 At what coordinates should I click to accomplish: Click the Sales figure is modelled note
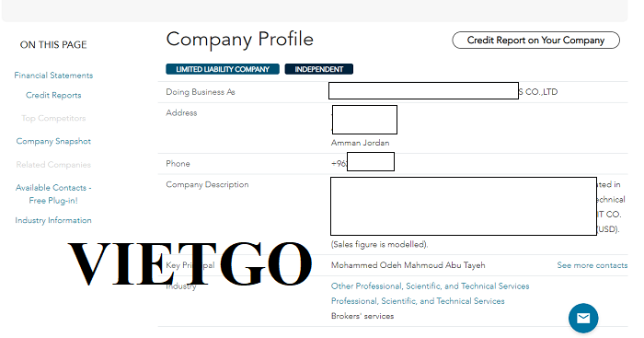(379, 244)
